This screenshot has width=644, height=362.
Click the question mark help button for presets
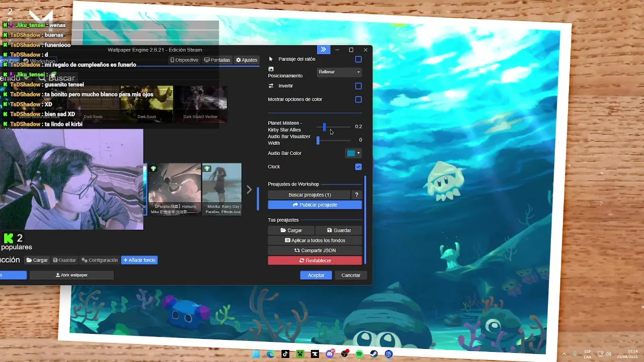(x=357, y=195)
